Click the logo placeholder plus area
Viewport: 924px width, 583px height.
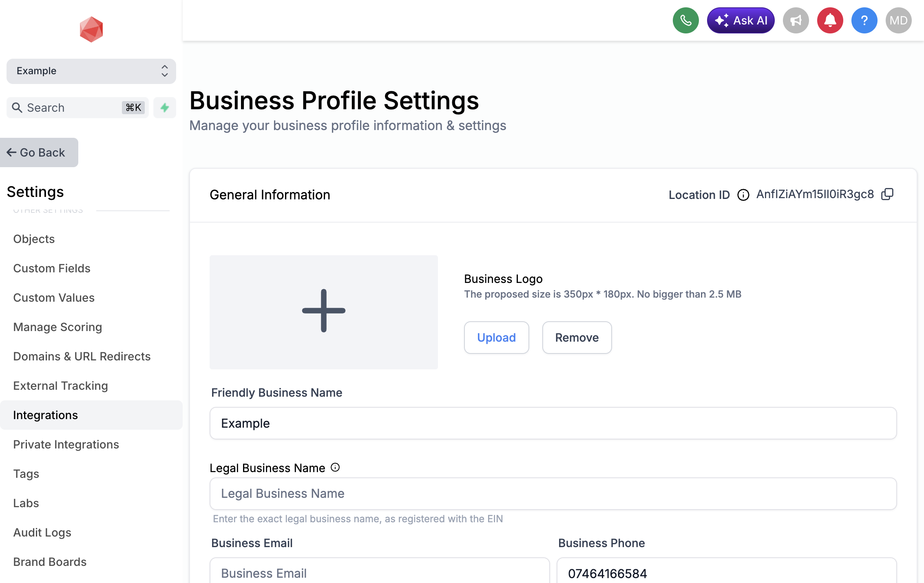324,312
